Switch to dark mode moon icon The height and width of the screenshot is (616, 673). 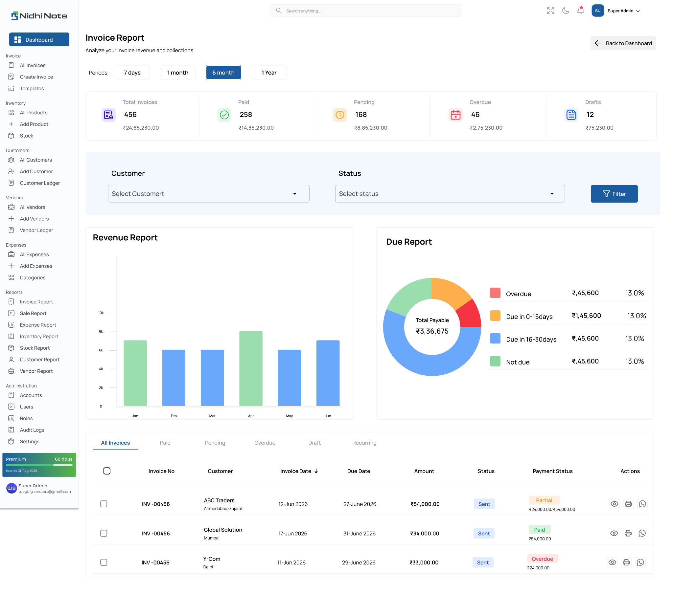coord(566,11)
